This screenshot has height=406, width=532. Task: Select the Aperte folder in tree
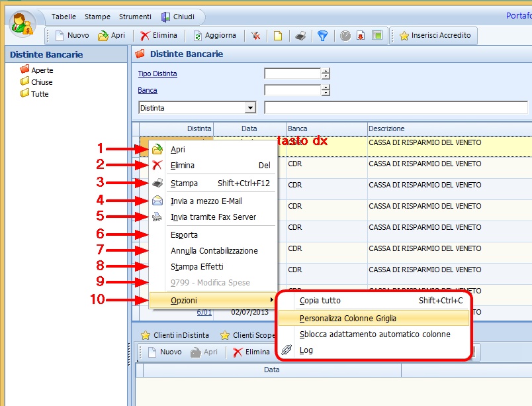(42, 70)
